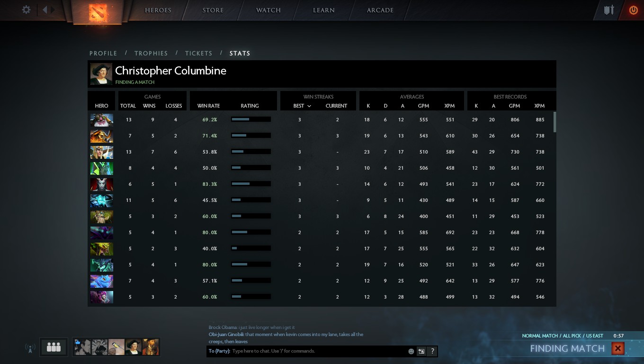Switch to the TICKETS tab

(199, 54)
